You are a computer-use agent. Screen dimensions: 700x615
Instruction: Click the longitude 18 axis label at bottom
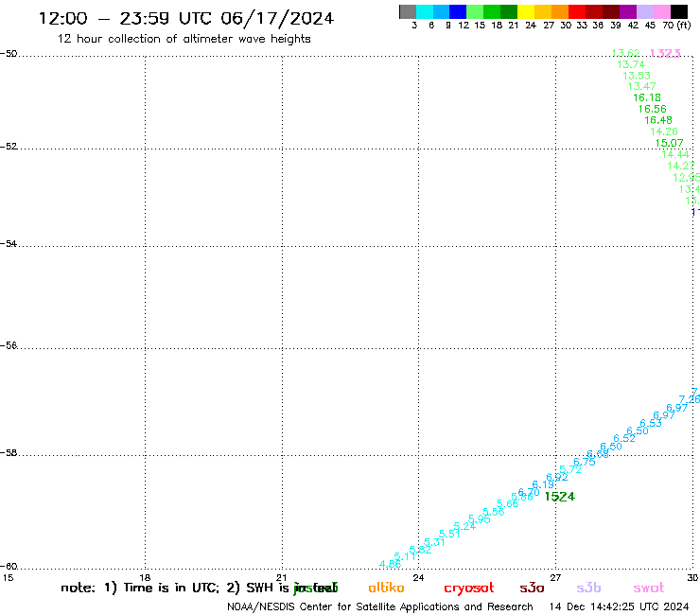click(x=145, y=577)
